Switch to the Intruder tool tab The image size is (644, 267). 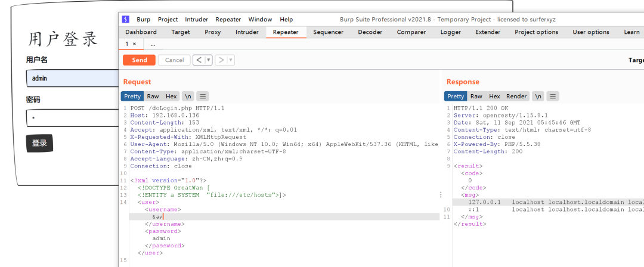coord(247,32)
